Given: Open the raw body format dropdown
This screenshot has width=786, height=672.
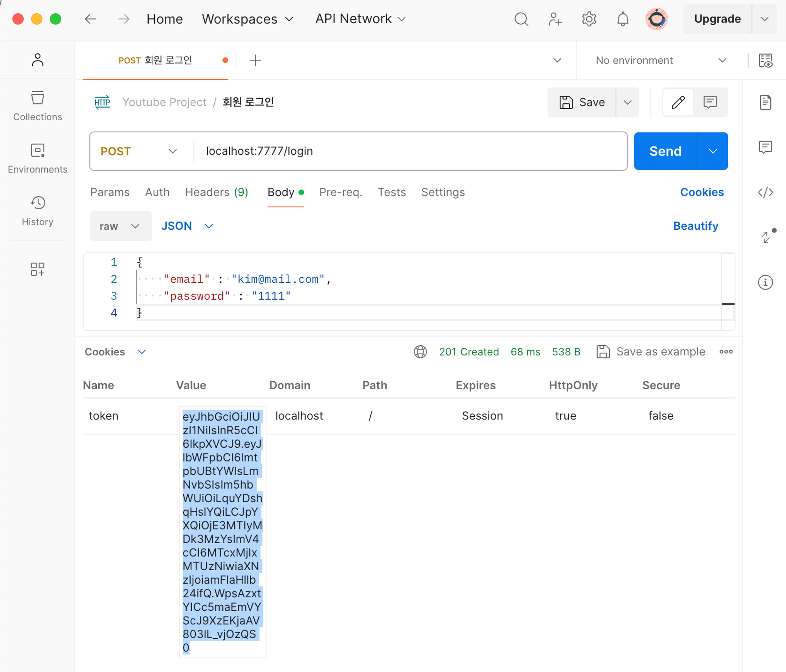Looking at the screenshot, I should (x=120, y=226).
